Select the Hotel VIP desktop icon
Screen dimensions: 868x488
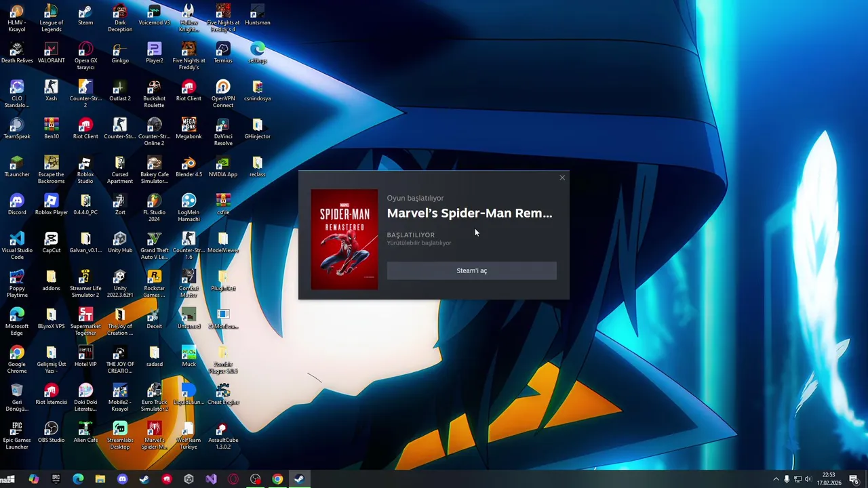click(x=85, y=357)
